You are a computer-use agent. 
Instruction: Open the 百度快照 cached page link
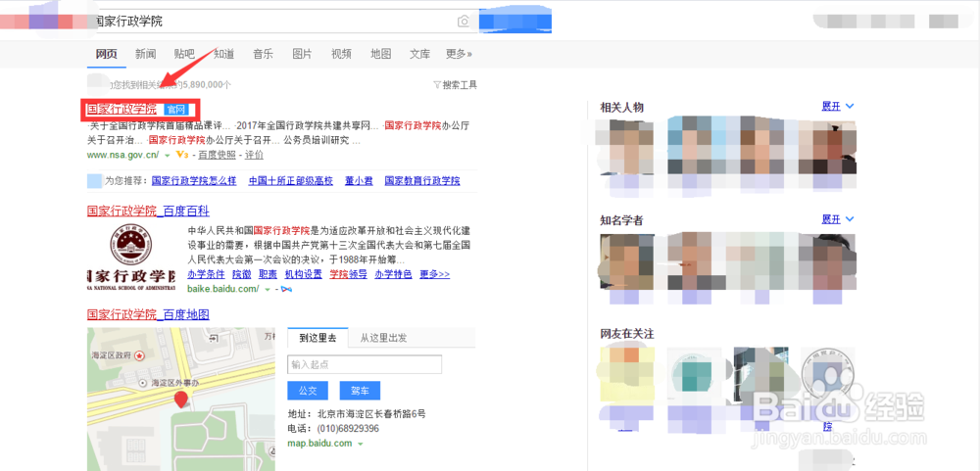click(218, 155)
